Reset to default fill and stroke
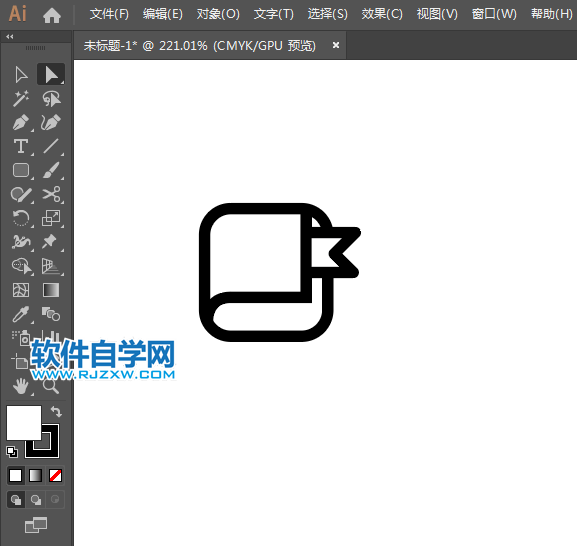 (x=12, y=451)
